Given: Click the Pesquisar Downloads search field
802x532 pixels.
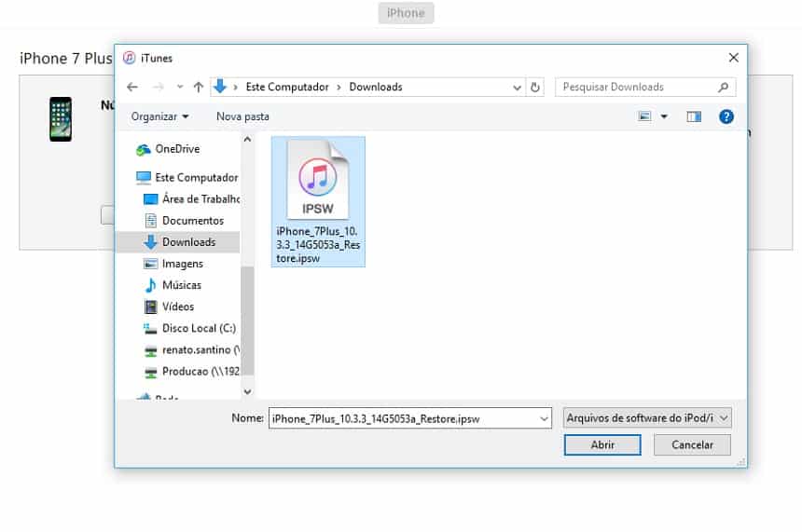Looking at the screenshot, I should point(645,87).
